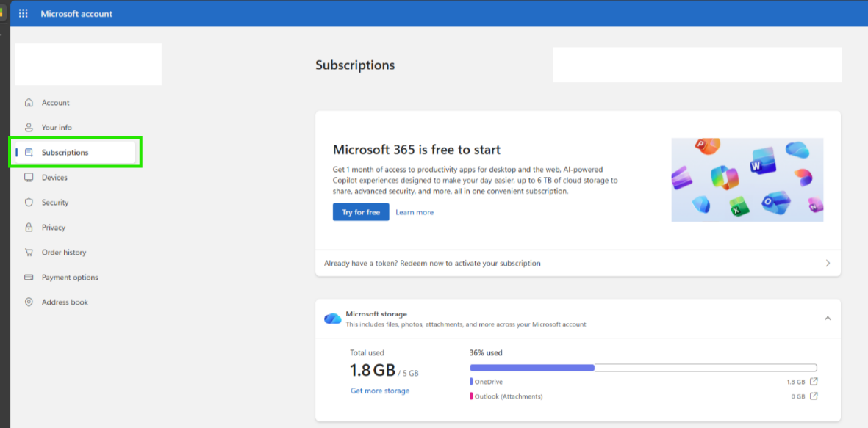Select Subscriptions in sidebar
Screen dimensions: 868x428
pyautogui.click(x=75, y=153)
